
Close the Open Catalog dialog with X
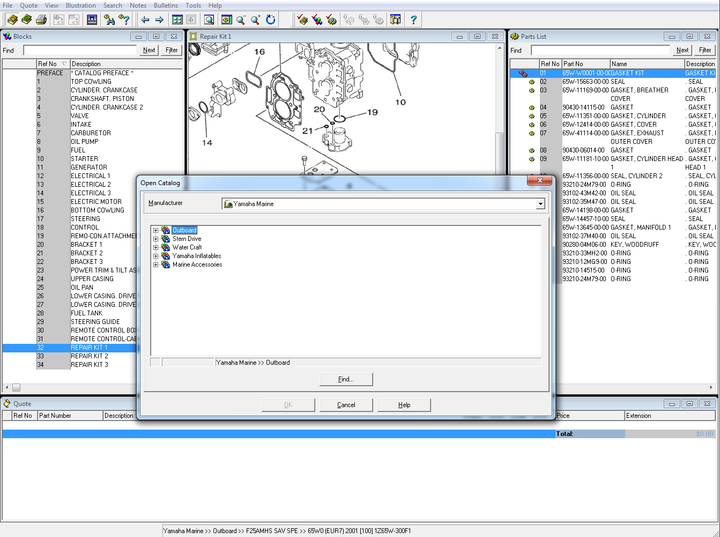540,181
